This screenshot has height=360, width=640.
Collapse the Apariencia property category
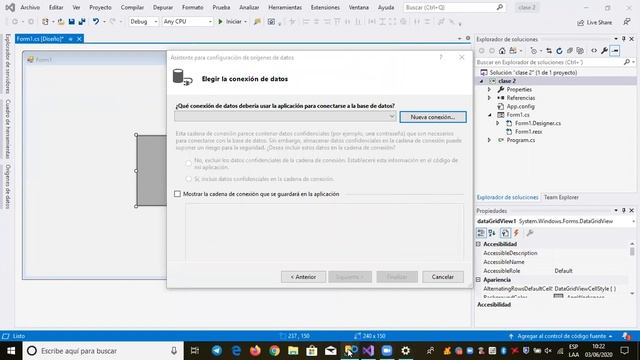(478, 280)
